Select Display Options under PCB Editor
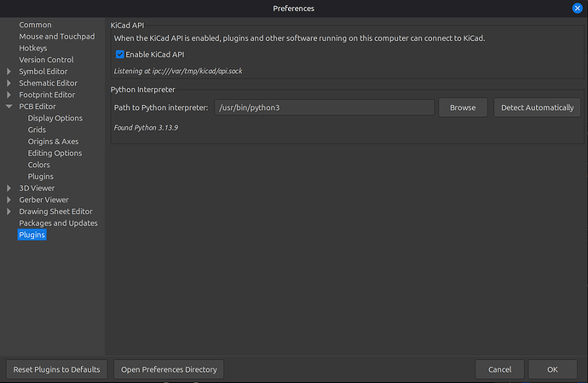 (x=55, y=119)
